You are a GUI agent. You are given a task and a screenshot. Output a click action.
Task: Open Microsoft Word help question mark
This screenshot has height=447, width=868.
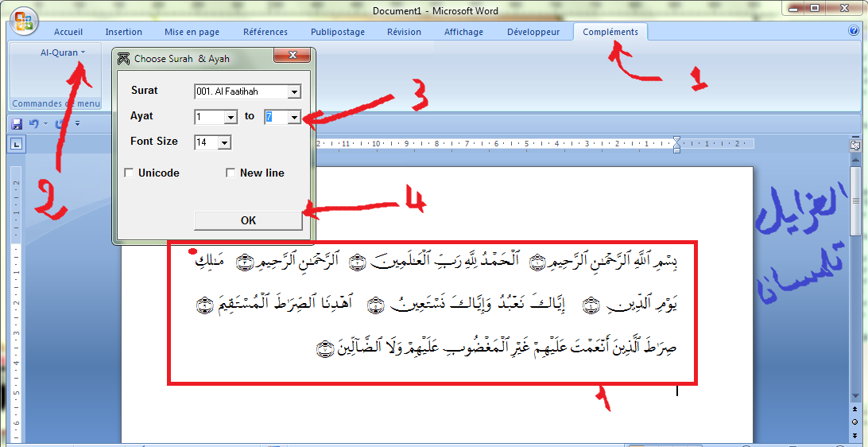tap(853, 32)
